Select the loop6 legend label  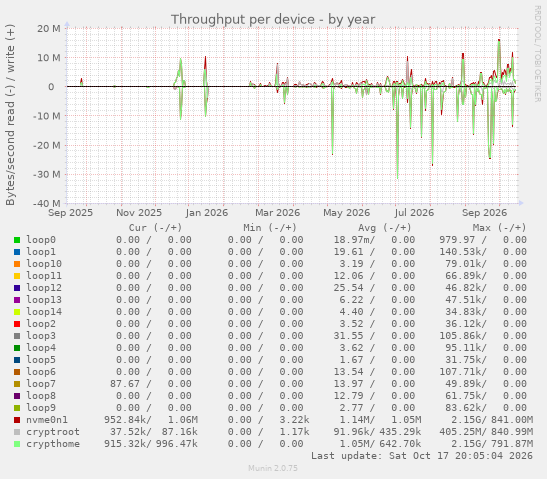pos(41,372)
